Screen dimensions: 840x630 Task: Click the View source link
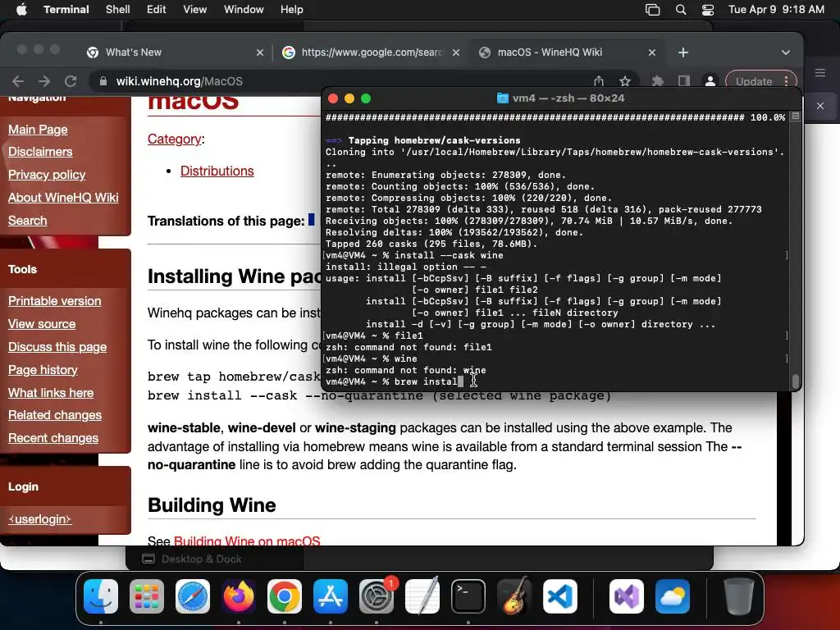(42, 324)
